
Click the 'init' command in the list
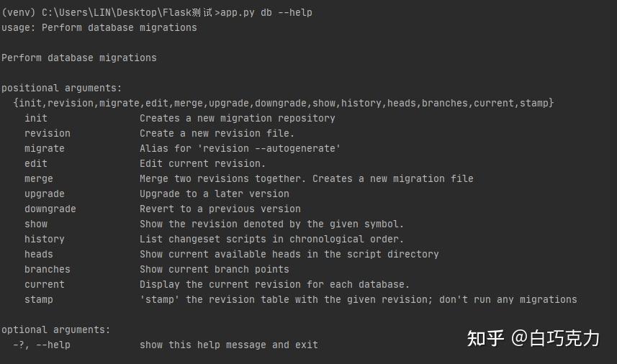point(36,118)
